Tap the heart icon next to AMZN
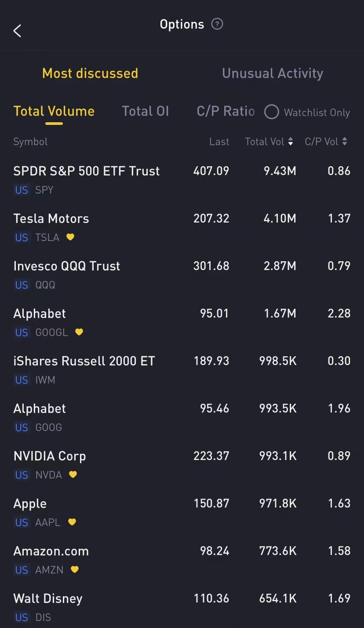The image size is (364, 628). 75,570
